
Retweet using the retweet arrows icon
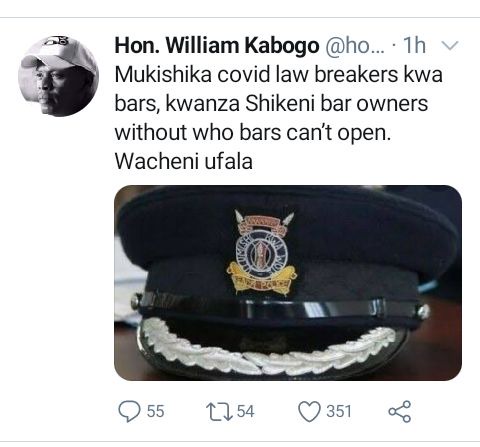tap(219, 411)
